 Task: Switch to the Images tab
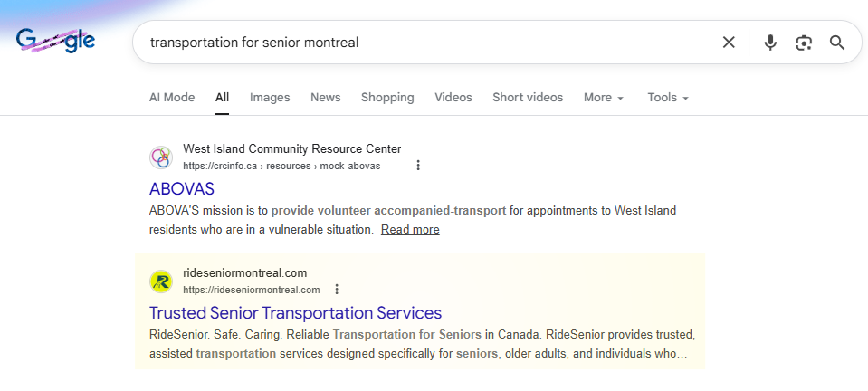[x=270, y=98]
